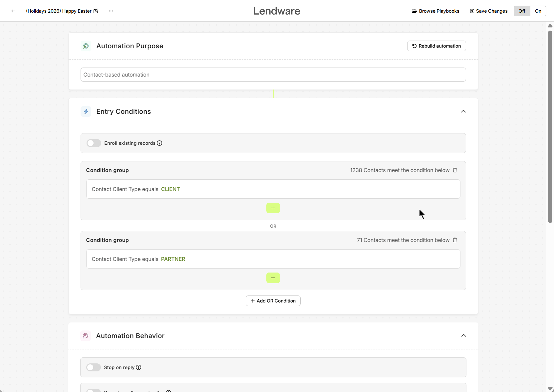Collapse the Entry Conditions section
554x392 pixels.
point(463,111)
